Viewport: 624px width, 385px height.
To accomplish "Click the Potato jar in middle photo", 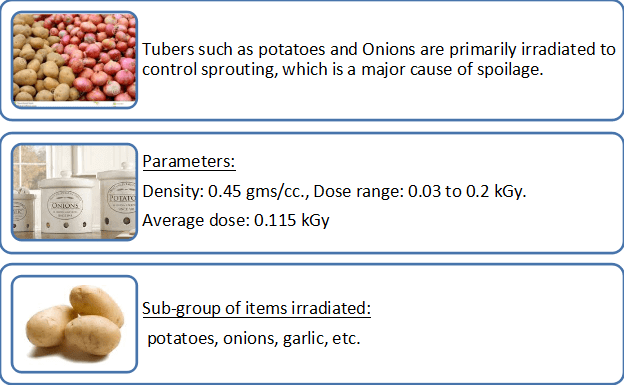I will (118, 201).
